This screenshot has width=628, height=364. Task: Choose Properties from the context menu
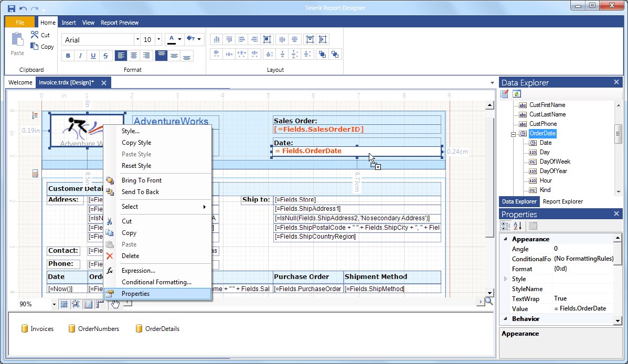(157, 294)
